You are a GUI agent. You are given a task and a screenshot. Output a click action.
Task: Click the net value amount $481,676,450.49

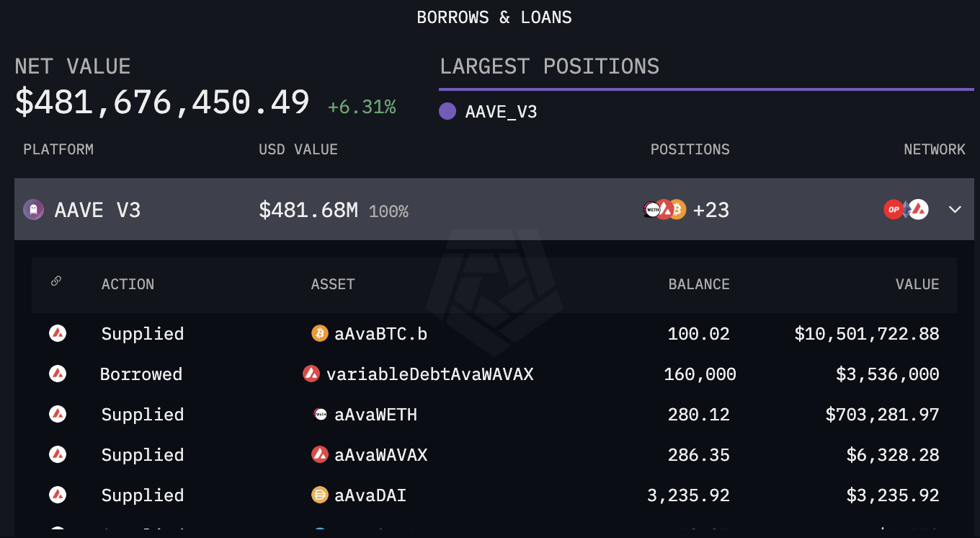point(162,102)
